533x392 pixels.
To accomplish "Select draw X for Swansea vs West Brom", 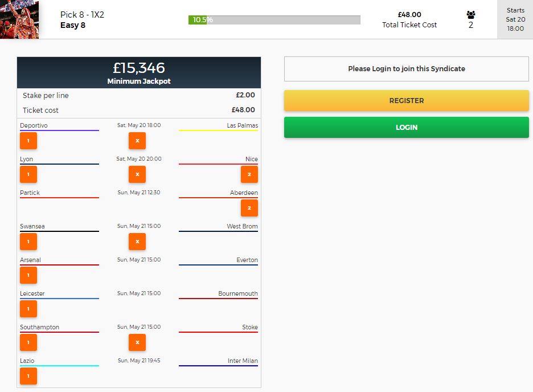I will point(137,242).
